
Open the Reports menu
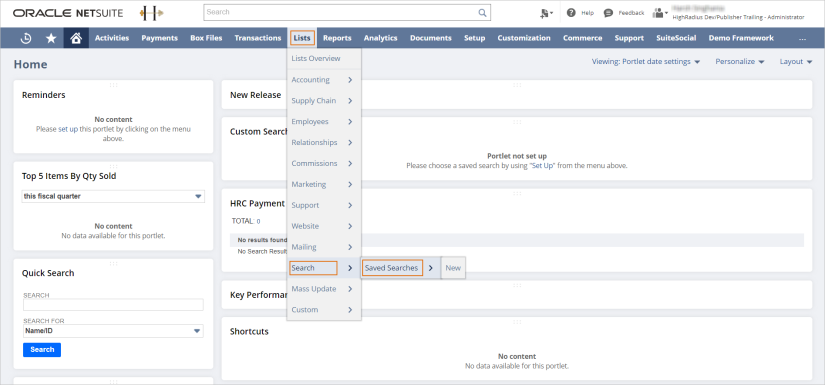click(x=337, y=38)
